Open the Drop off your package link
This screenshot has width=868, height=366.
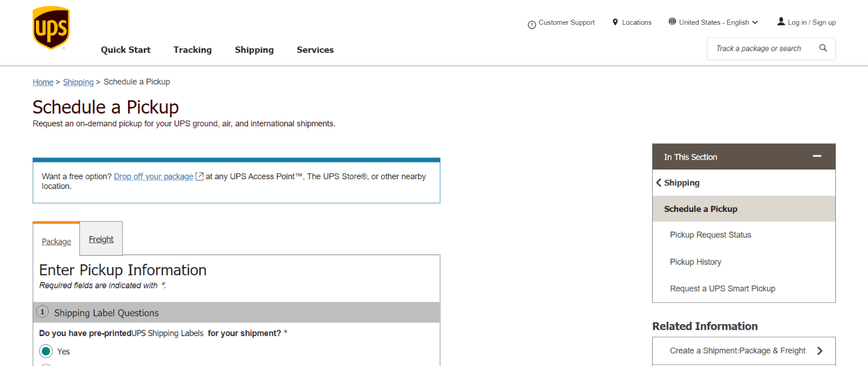(153, 176)
